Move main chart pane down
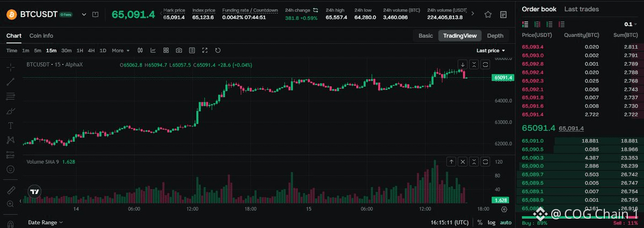Screen dimensions: 644x228 click(462, 65)
